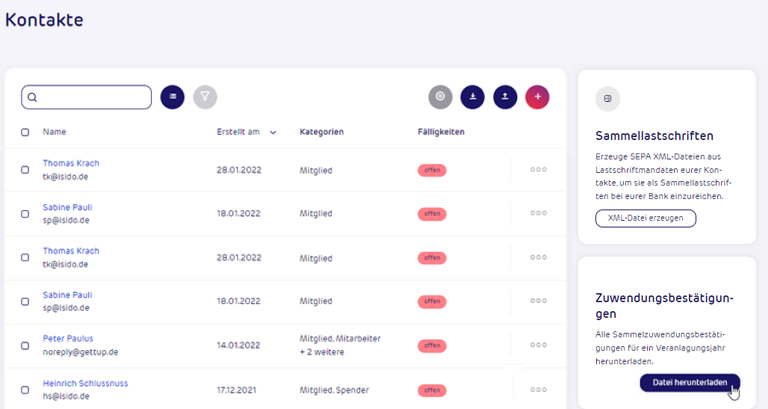Add a contact with the red plus icon
Viewport: 768px width, 409px height.
537,97
